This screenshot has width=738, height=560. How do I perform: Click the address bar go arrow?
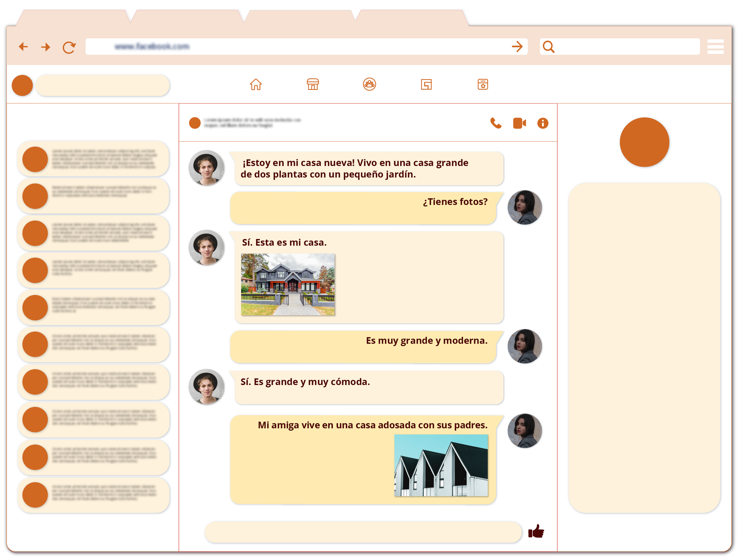click(x=517, y=47)
